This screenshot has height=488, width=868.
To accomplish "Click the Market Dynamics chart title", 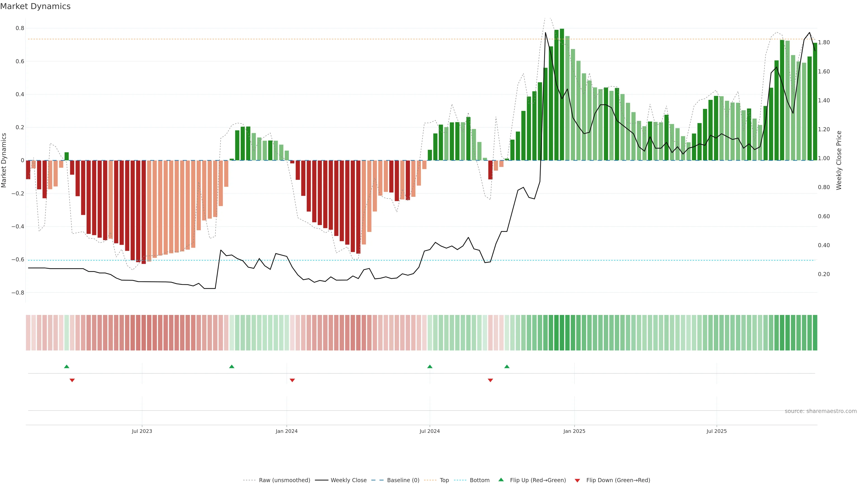I will pyautogui.click(x=35, y=6).
